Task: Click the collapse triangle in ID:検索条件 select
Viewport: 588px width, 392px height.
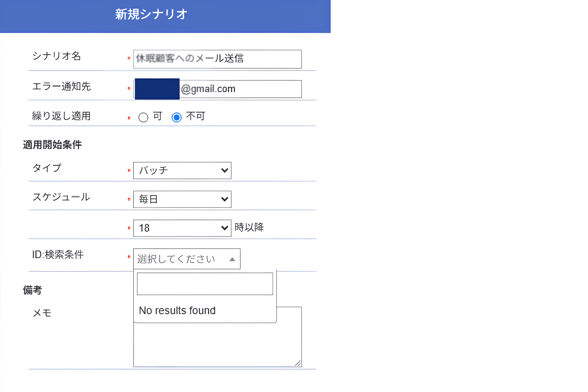Action: pyautogui.click(x=232, y=259)
